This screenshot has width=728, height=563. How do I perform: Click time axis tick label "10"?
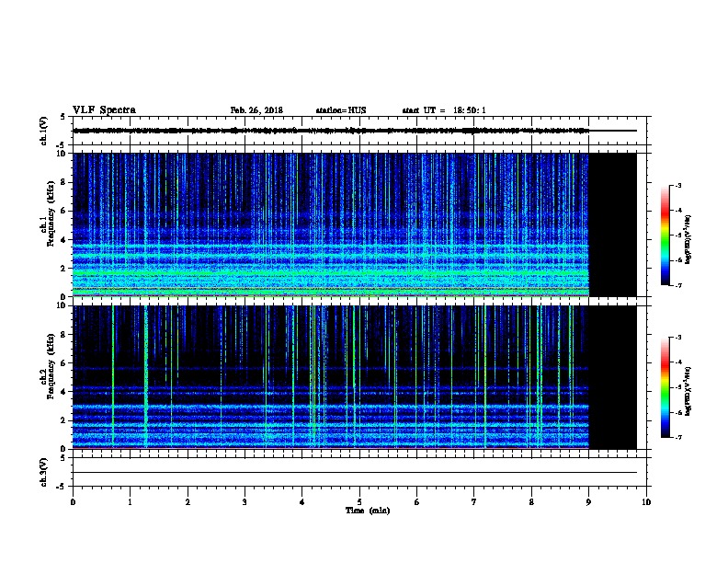click(646, 502)
